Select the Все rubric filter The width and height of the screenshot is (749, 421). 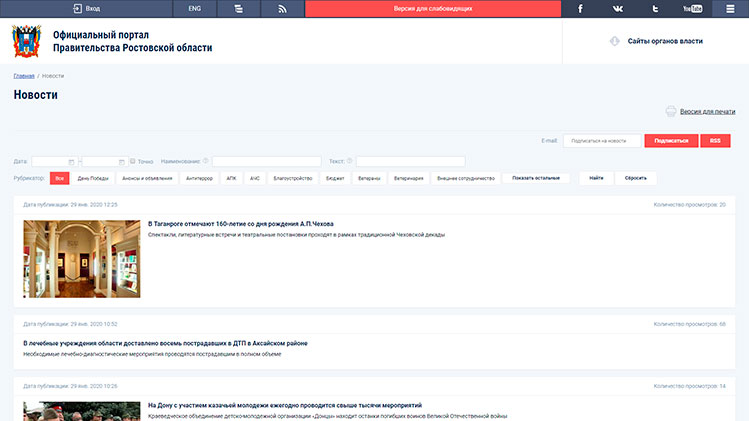pos(59,178)
